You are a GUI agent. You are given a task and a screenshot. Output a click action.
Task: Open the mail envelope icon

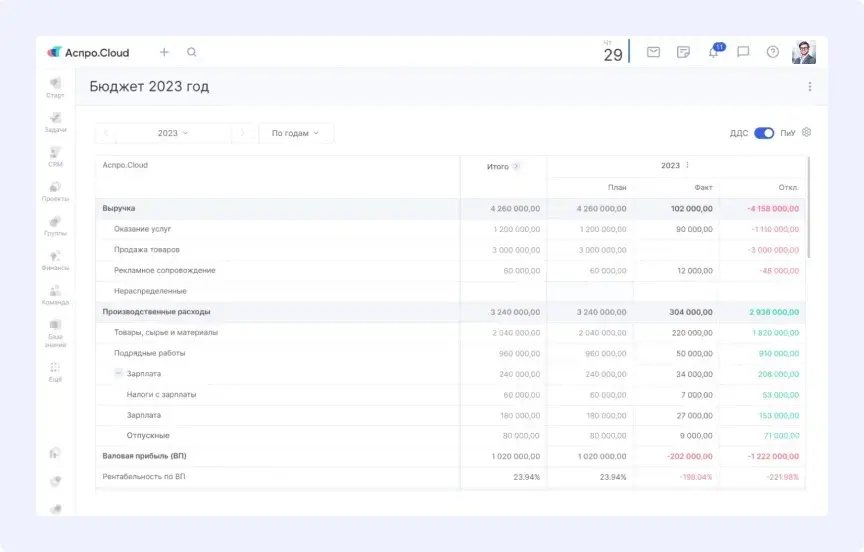[x=653, y=52]
